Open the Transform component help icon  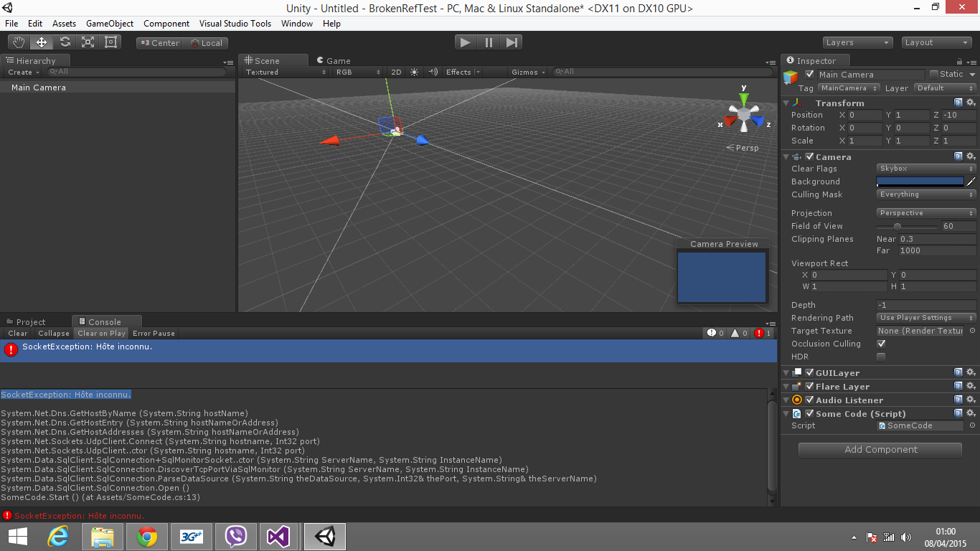pyautogui.click(x=958, y=103)
